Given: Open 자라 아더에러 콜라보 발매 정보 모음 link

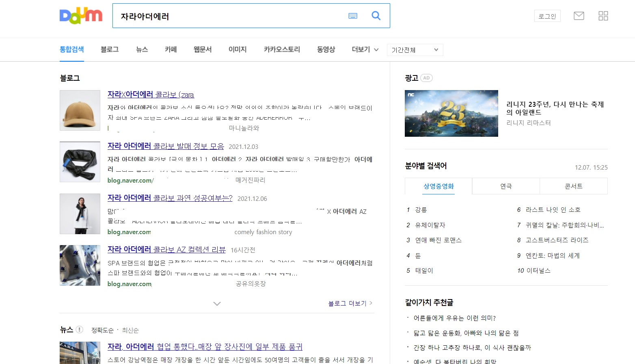Looking at the screenshot, I should click(166, 146).
